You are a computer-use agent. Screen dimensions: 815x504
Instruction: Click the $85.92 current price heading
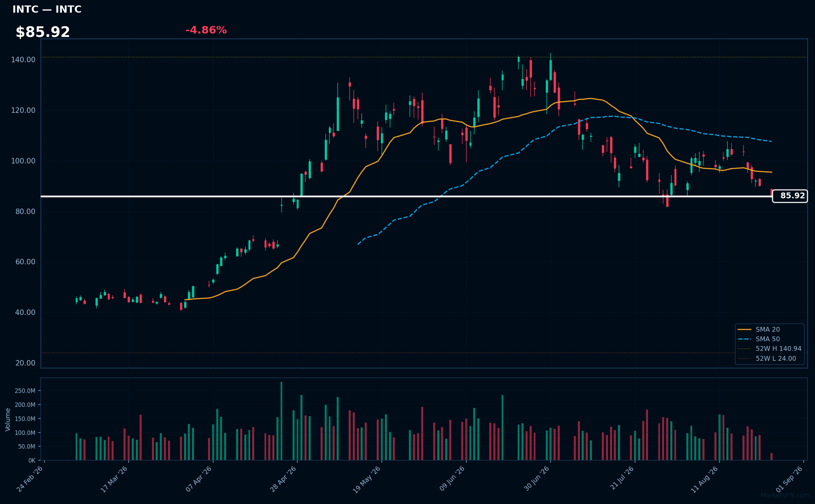pyautogui.click(x=43, y=32)
